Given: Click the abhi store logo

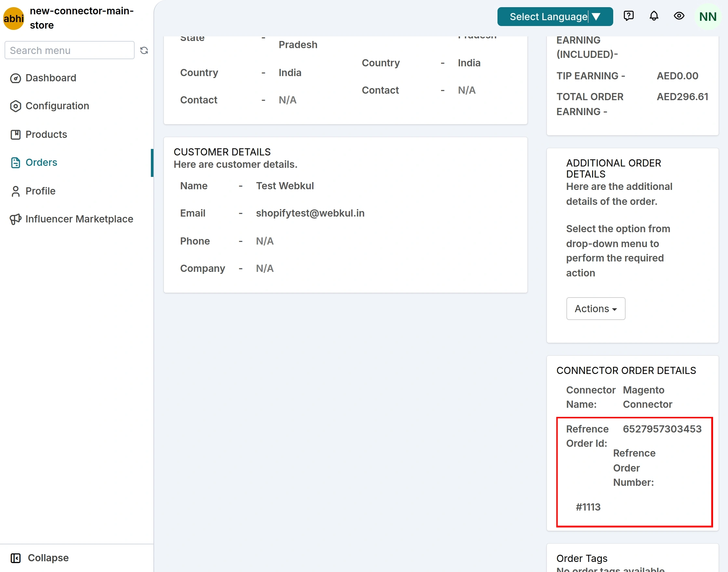Looking at the screenshot, I should click(13, 19).
